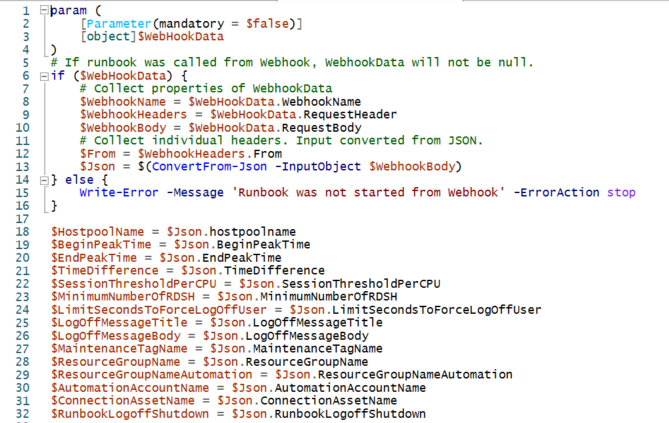669x423 pixels.
Task: Click the 'Runbook was not started from Webhook' string
Action: pyautogui.click(x=368, y=193)
